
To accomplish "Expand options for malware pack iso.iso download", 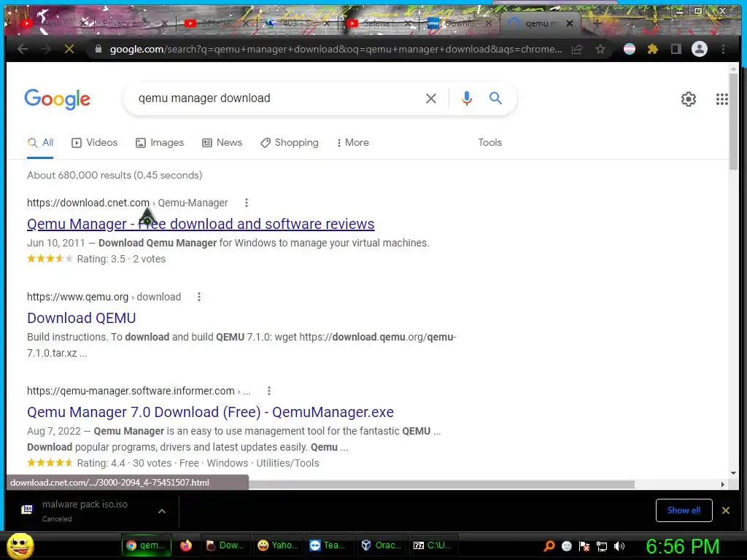I will [x=162, y=511].
